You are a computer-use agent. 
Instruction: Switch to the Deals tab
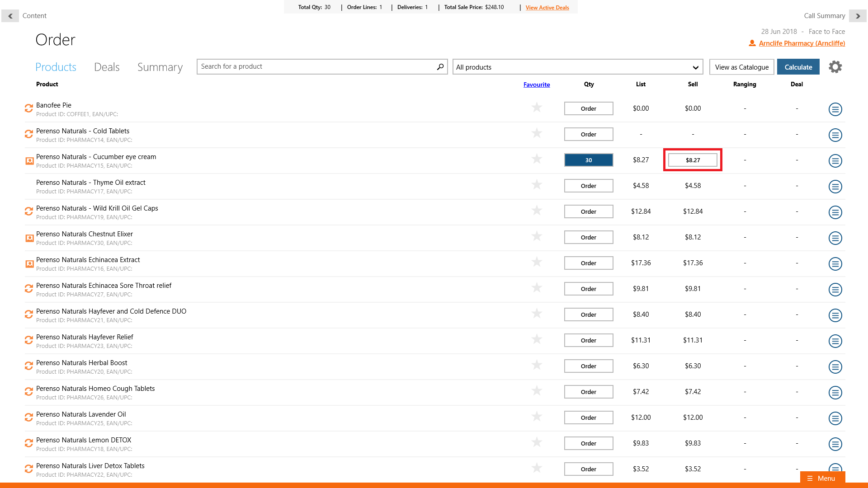[x=107, y=67]
